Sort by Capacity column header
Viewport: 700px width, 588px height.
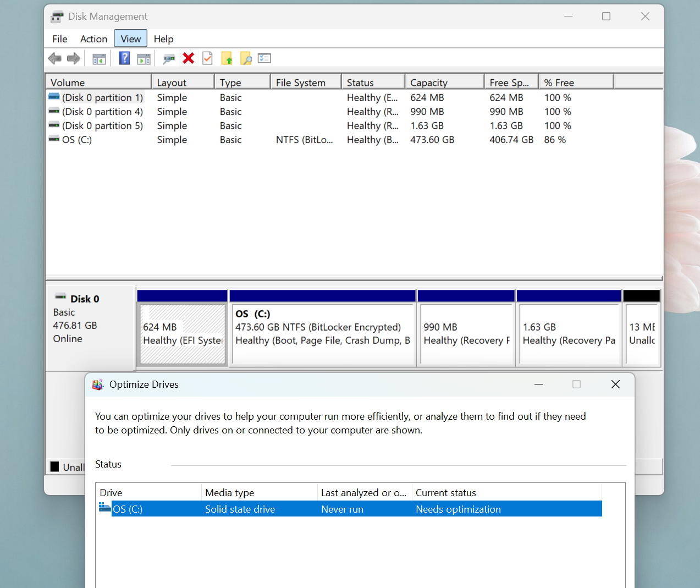click(444, 82)
